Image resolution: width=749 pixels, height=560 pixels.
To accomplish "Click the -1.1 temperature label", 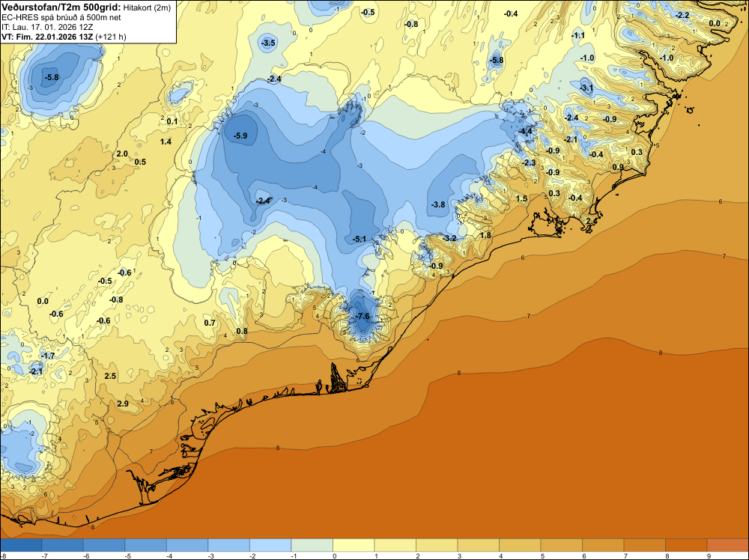I will 578,35.
